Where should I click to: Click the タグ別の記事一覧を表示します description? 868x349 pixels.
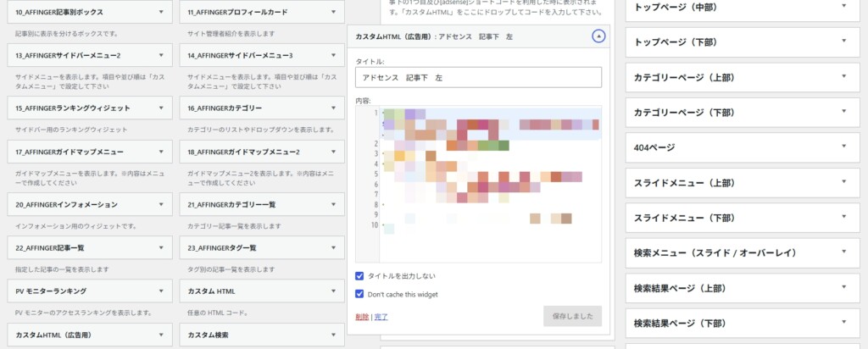(231, 269)
